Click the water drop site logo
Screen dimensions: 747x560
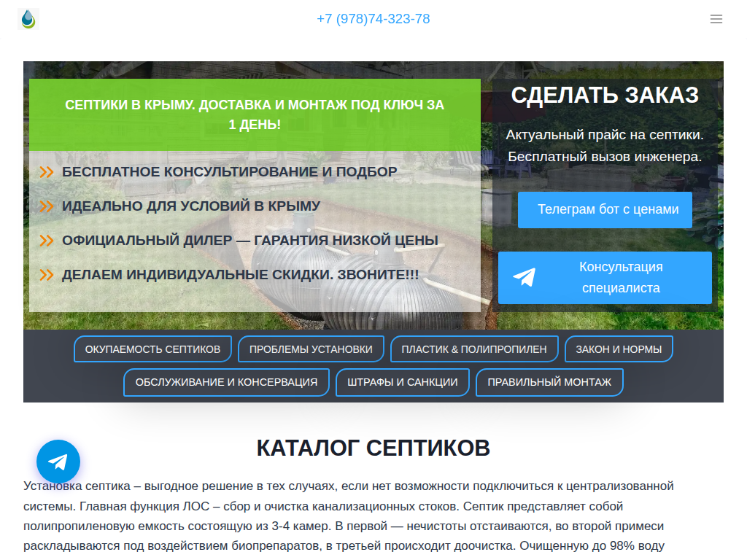tap(28, 19)
